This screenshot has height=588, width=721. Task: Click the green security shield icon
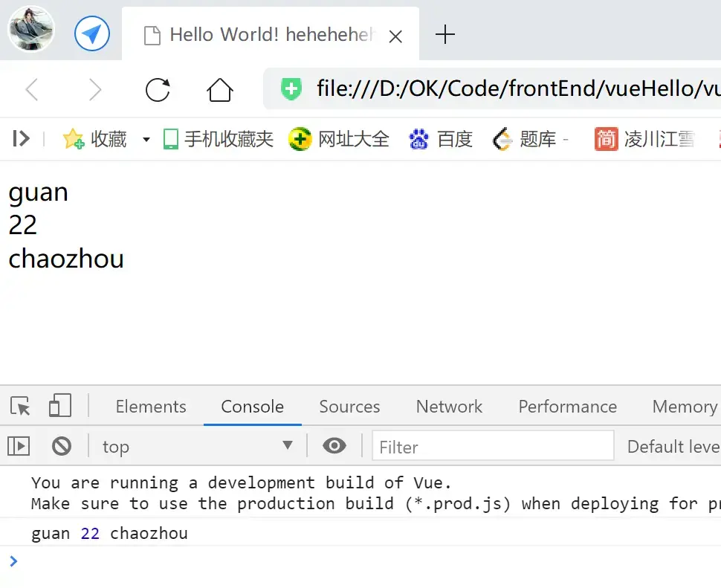tap(291, 88)
